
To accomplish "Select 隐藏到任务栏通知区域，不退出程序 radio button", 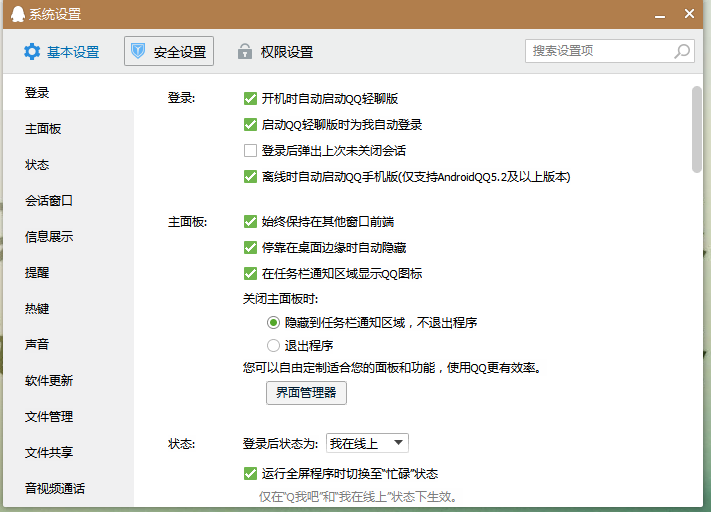I will [x=273, y=322].
